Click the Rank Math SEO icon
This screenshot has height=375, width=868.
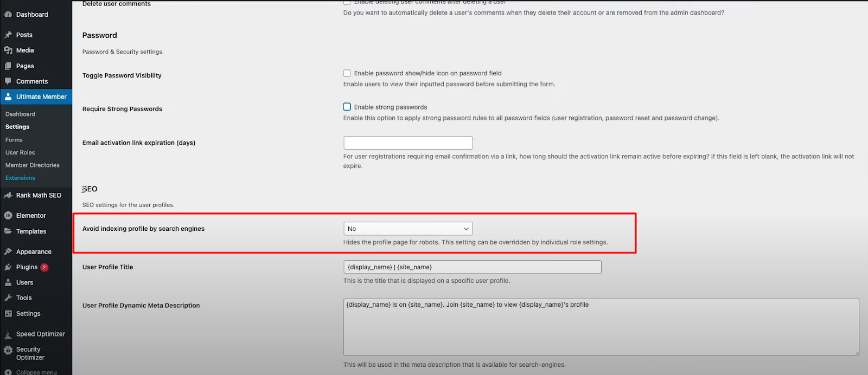click(8, 196)
